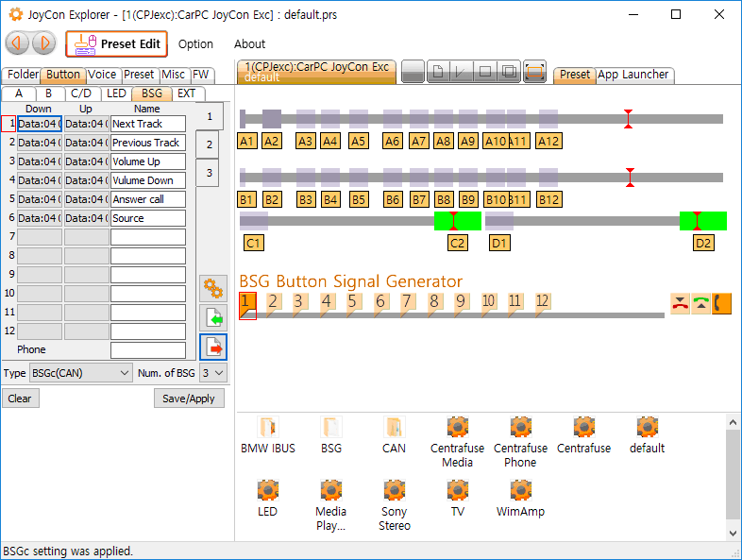This screenshot has height=560, width=742.
Task: Click the D1 button label
Action: point(499,244)
